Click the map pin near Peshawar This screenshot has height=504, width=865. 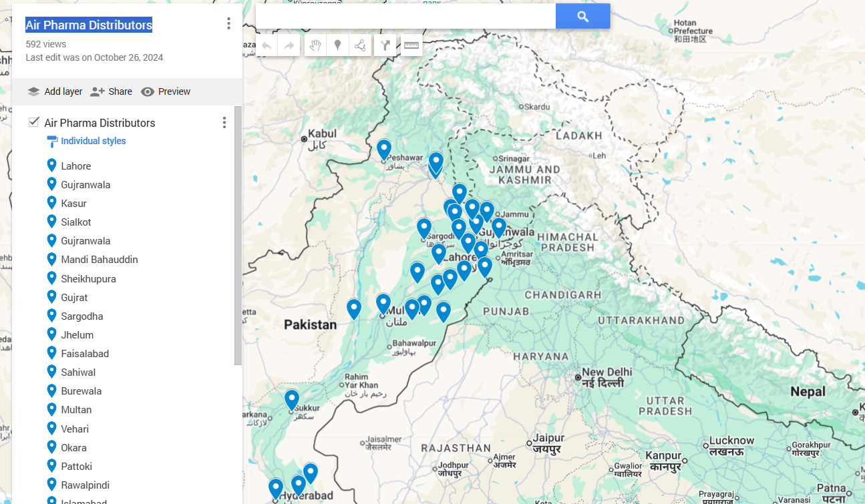click(x=383, y=149)
